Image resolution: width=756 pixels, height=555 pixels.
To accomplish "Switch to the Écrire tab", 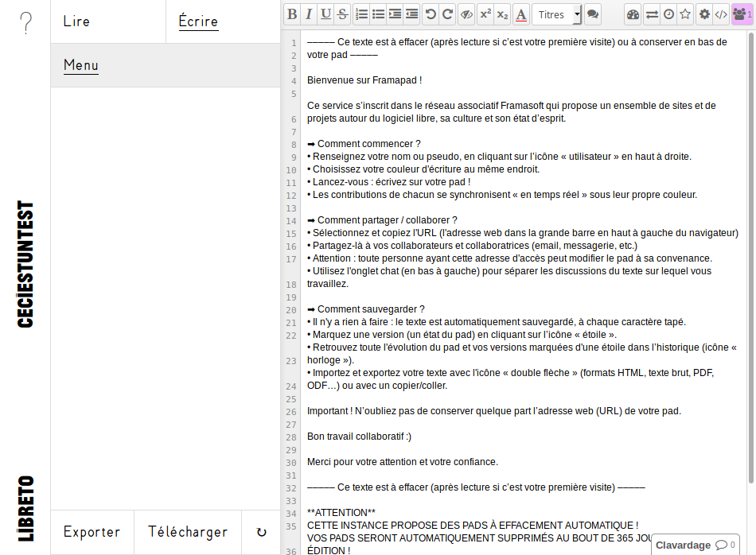I will 224,21.
